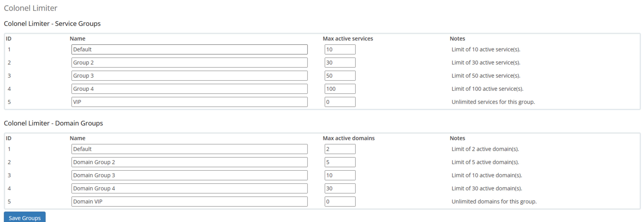Focus the max services field showing 100
The width and height of the screenshot is (644, 222).
[x=340, y=89]
